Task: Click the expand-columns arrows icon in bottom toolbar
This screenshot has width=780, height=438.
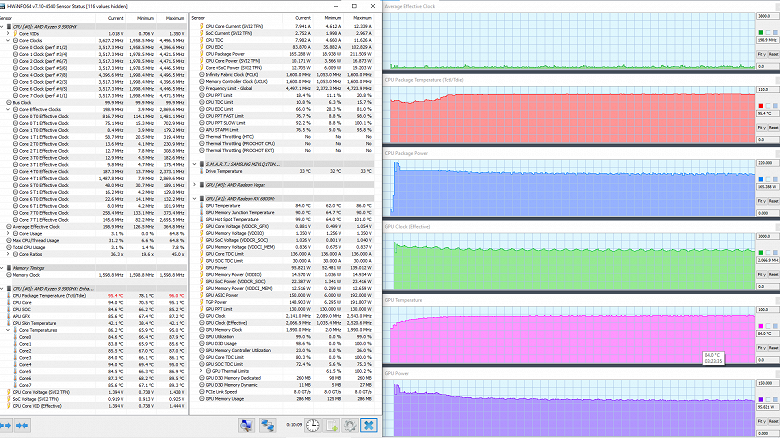Action: tap(5, 426)
